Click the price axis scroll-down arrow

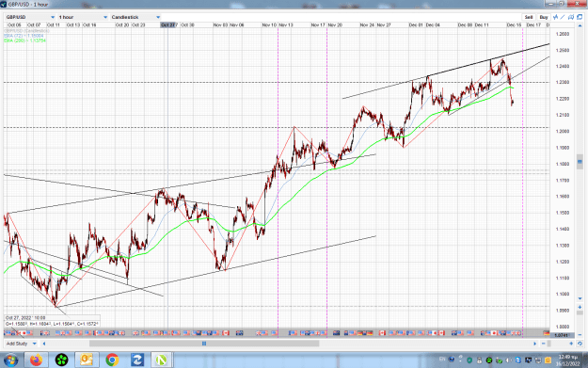[x=580, y=298]
